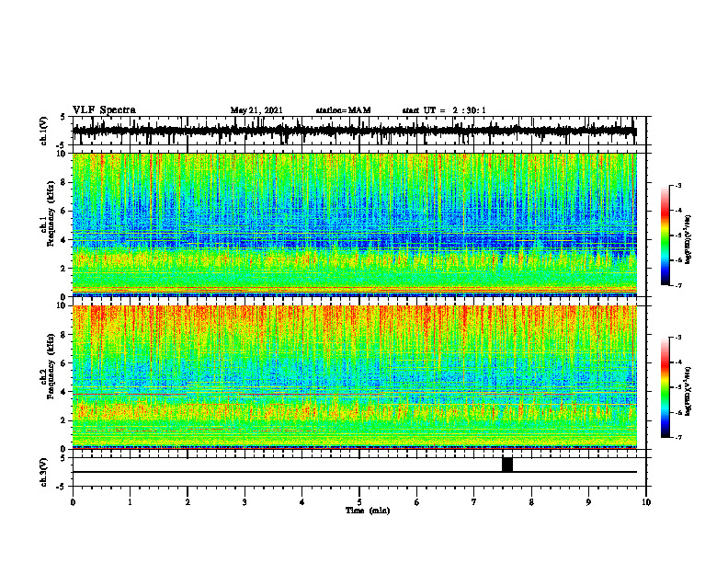
Task: Select the "start UT = 2 :30: 1" text
Action: click(444, 110)
